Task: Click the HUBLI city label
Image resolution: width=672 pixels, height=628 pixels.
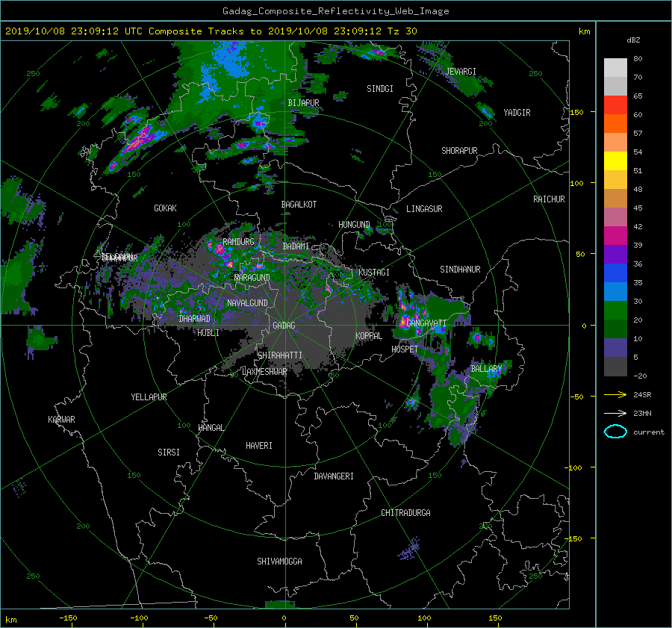Action: click(x=208, y=332)
